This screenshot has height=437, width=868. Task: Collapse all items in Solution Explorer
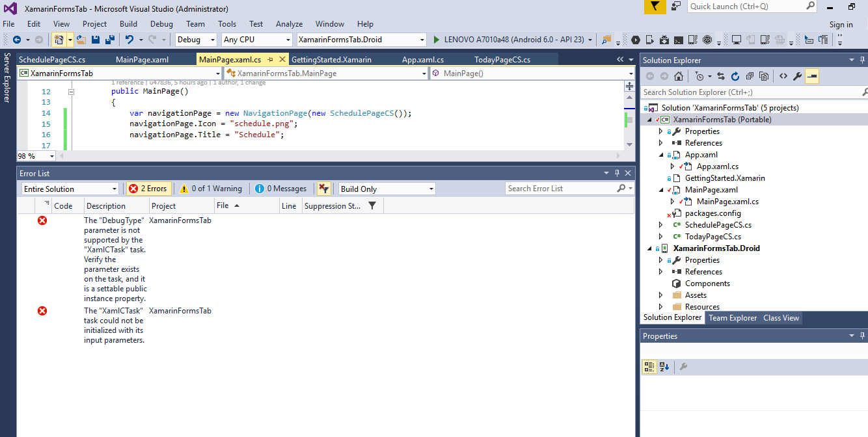(749, 75)
